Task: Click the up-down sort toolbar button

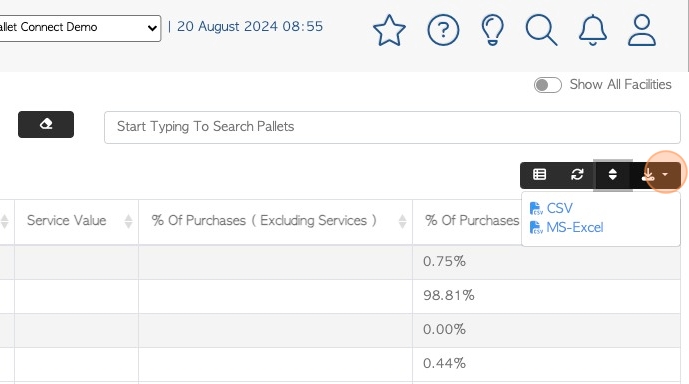Action: click(x=613, y=175)
